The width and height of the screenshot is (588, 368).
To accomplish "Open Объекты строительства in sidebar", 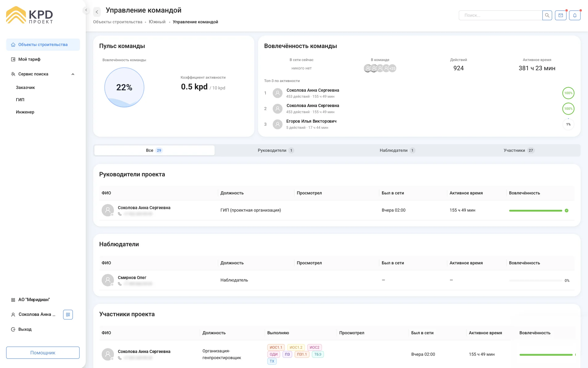I will (43, 45).
